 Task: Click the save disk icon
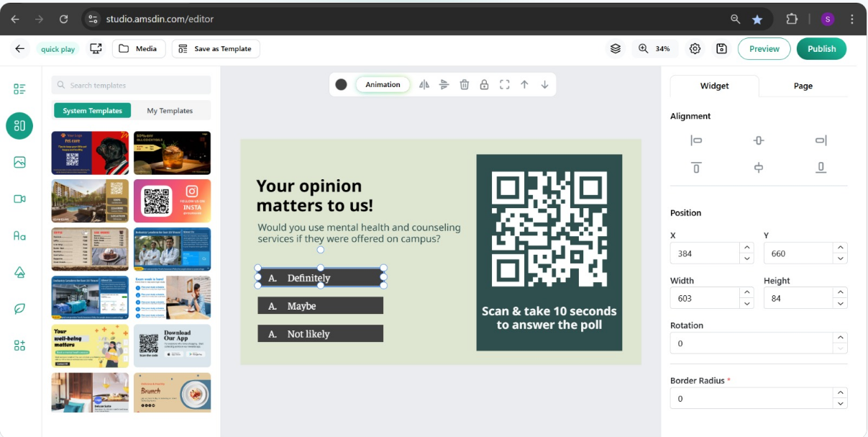(x=721, y=49)
